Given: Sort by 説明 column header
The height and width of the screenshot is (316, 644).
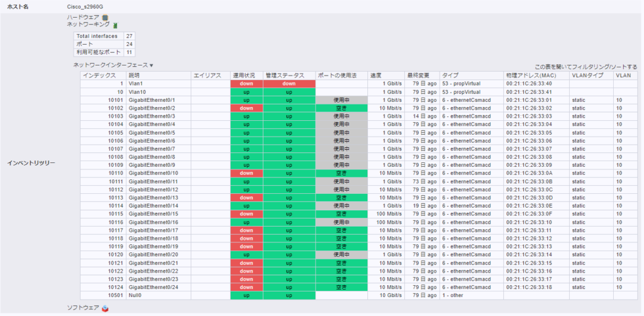Looking at the screenshot, I should 158,76.
